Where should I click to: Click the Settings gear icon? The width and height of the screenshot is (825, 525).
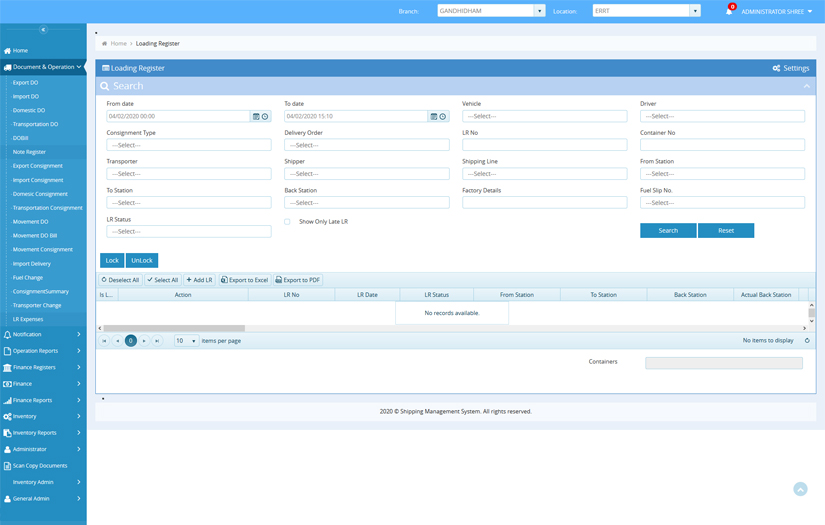[776, 68]
